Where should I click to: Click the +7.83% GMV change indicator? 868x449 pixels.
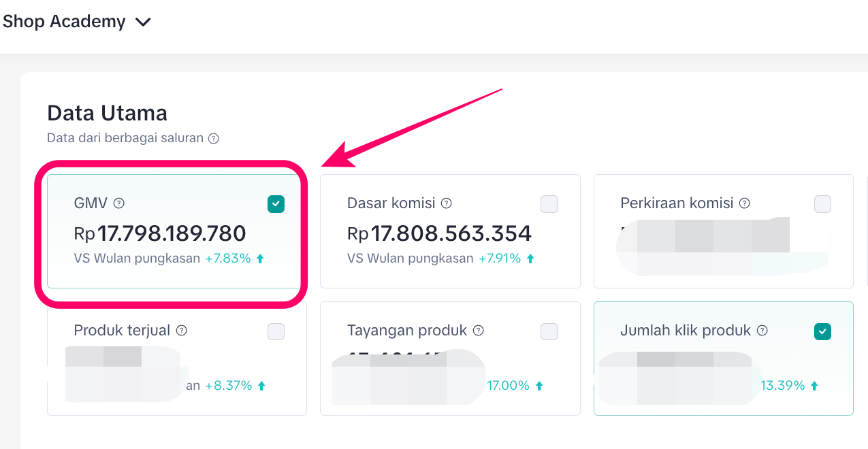point(228,259)
